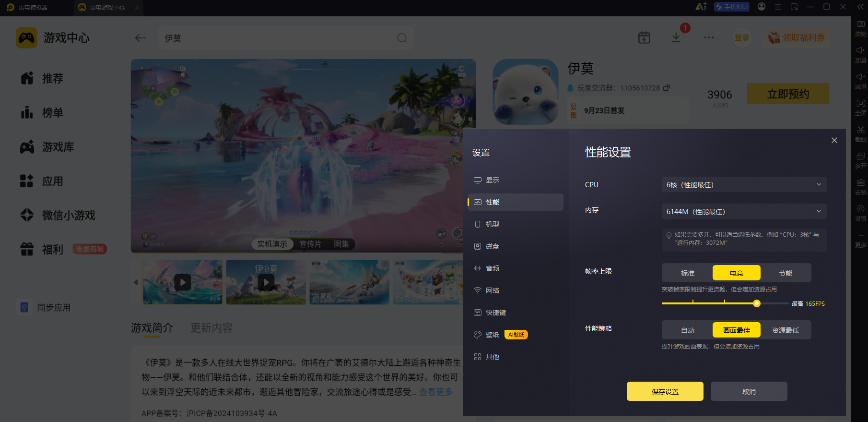Select 标准 frame rate limit

[688, 273]
